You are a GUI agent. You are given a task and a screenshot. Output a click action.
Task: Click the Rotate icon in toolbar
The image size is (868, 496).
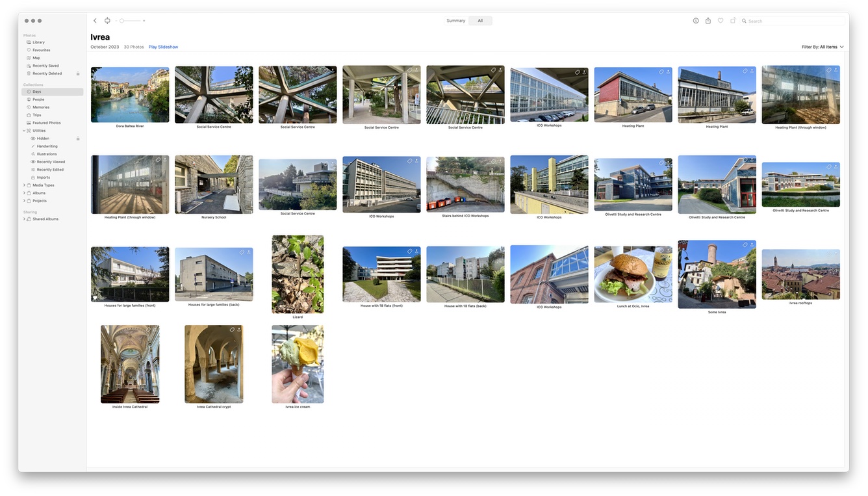point(733,21)
